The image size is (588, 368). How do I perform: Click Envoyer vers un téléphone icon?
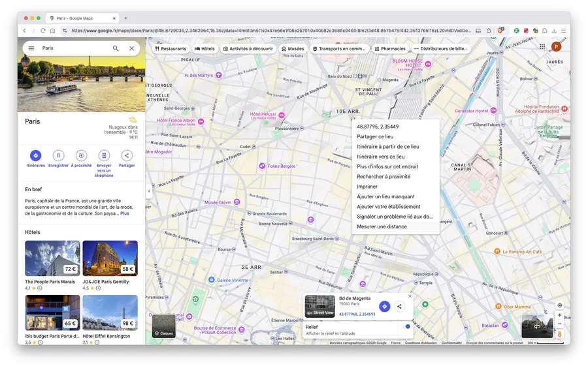(104, 155)
